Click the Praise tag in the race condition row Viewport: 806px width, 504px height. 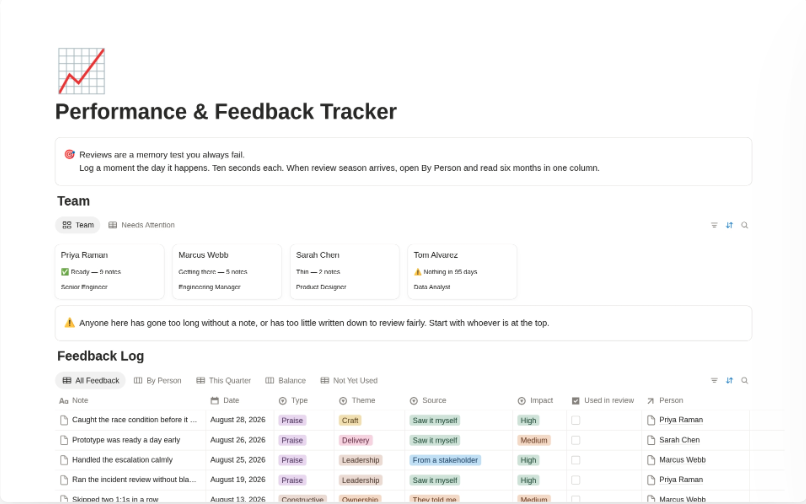[292, 421]
